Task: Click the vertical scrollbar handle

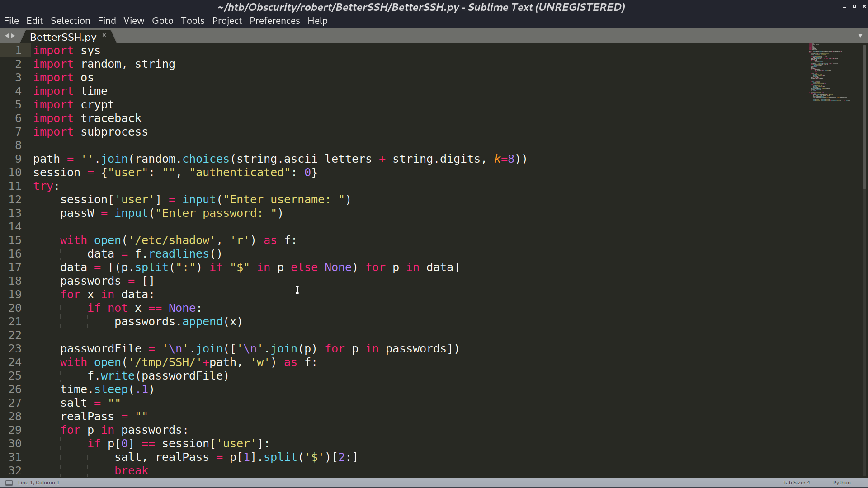Action: click(x=864, y=117)
